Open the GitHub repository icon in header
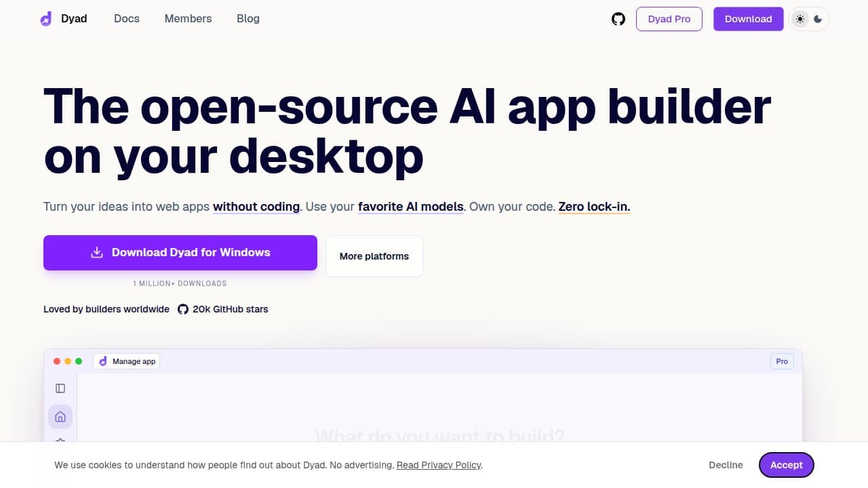 click(618, 19)
